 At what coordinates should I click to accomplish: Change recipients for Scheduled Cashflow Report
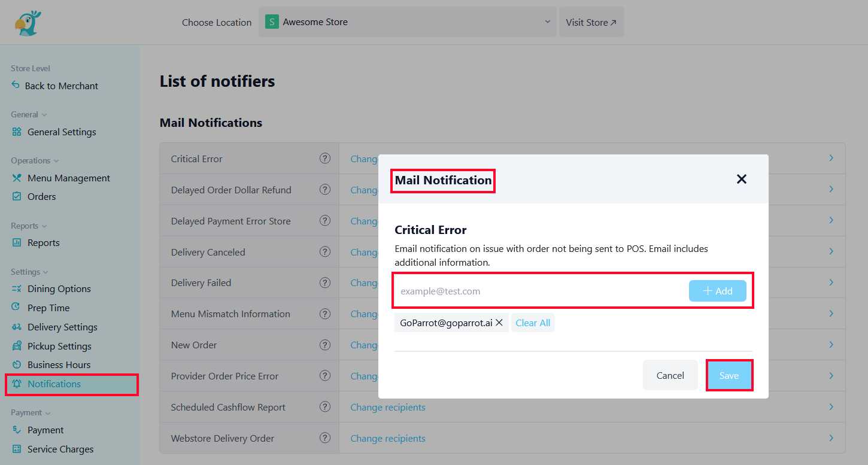coord(388,407)
